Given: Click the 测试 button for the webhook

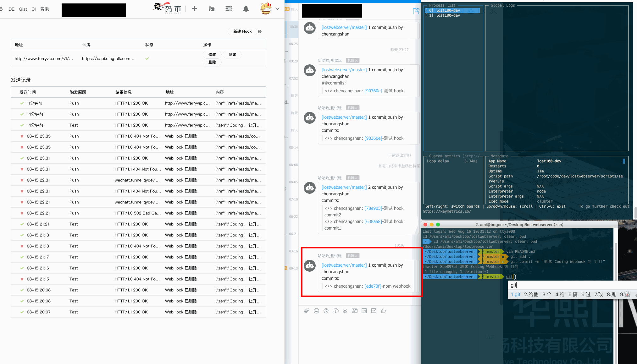Looking at the screenshot, I should coord(232,55).
